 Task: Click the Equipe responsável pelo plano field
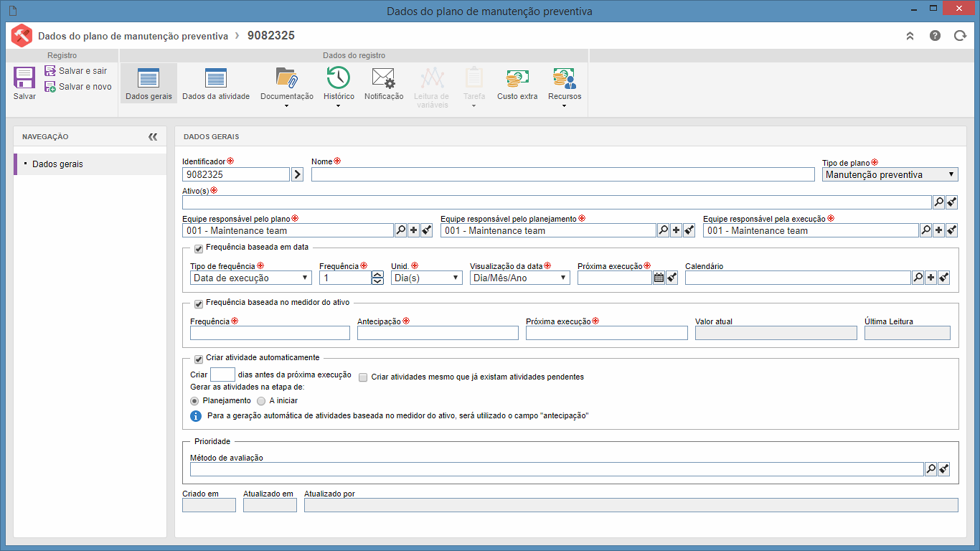[x=288, y=230]
